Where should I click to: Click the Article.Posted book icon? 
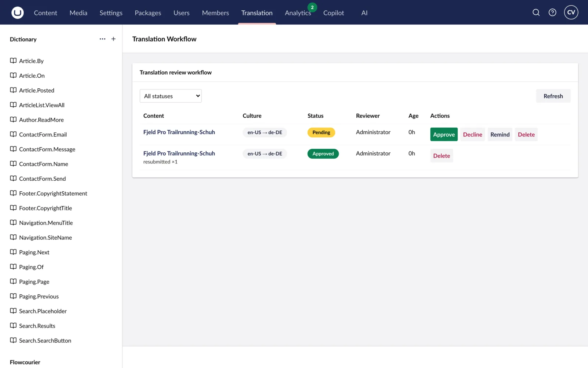click(13, 90)
